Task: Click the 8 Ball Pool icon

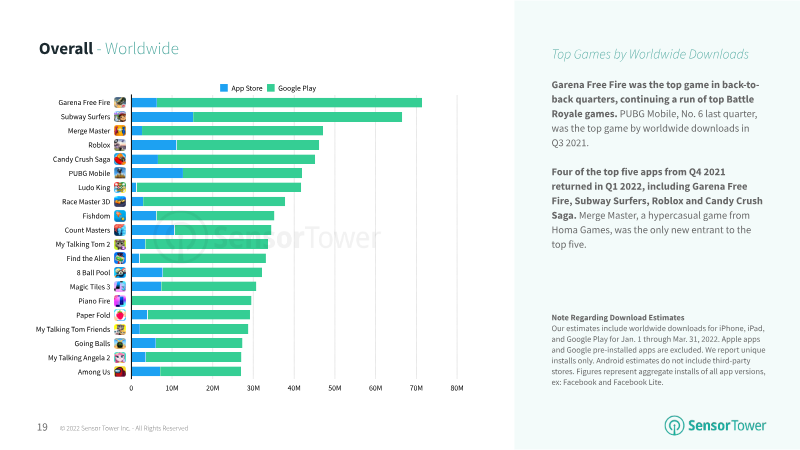Action: (120, 272)
